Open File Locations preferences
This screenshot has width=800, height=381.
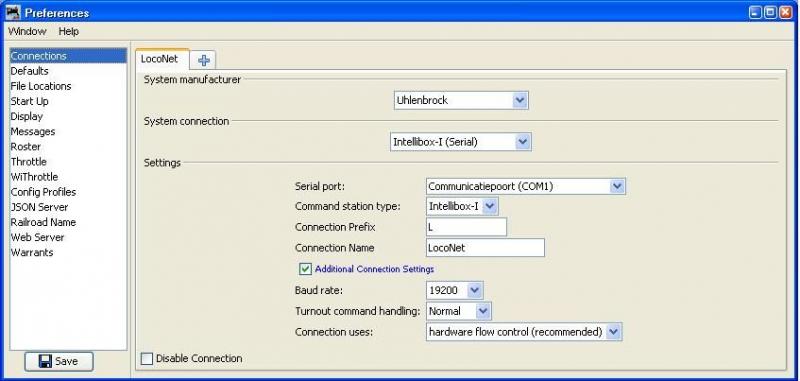[68, 86]
